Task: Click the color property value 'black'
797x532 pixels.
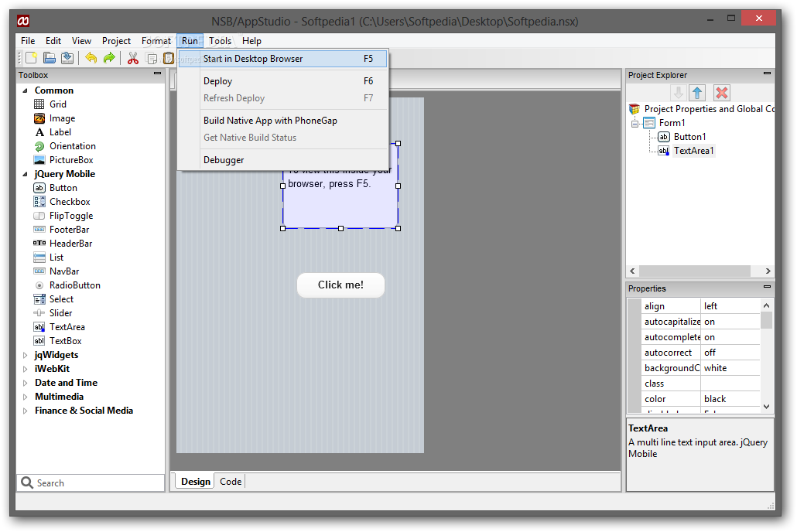Action: 730,399
